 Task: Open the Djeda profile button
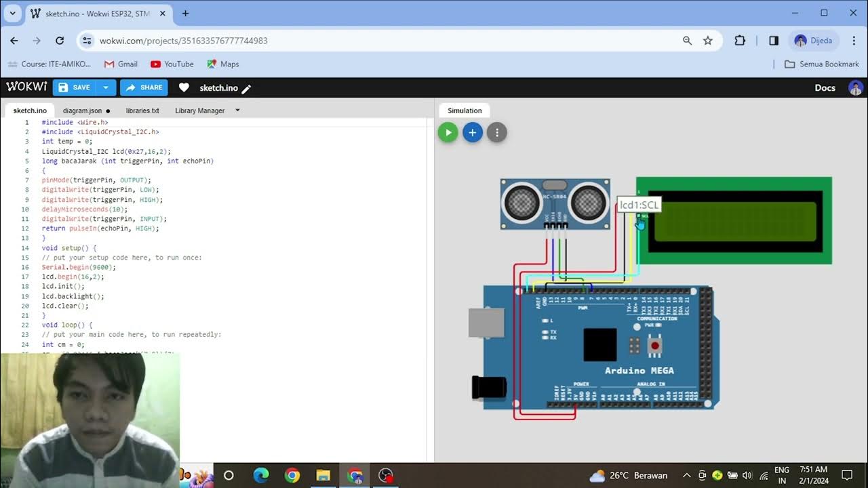coord(814,41)
